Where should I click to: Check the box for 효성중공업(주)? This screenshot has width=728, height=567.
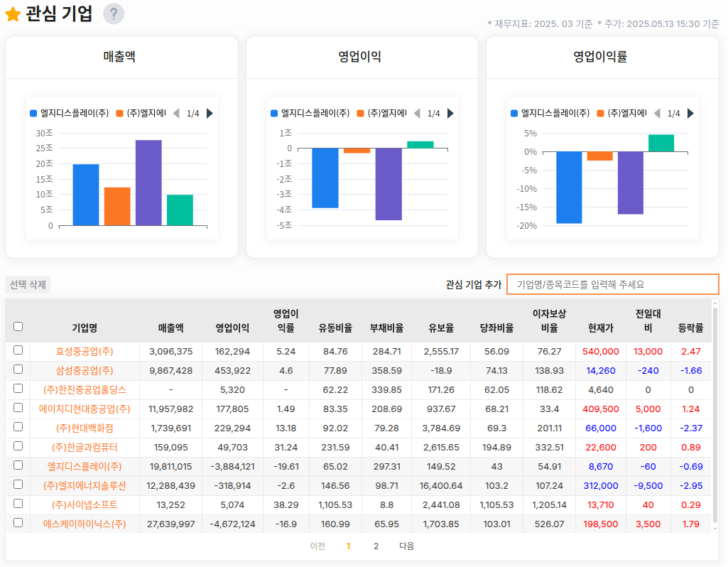(x=18, y=350)
